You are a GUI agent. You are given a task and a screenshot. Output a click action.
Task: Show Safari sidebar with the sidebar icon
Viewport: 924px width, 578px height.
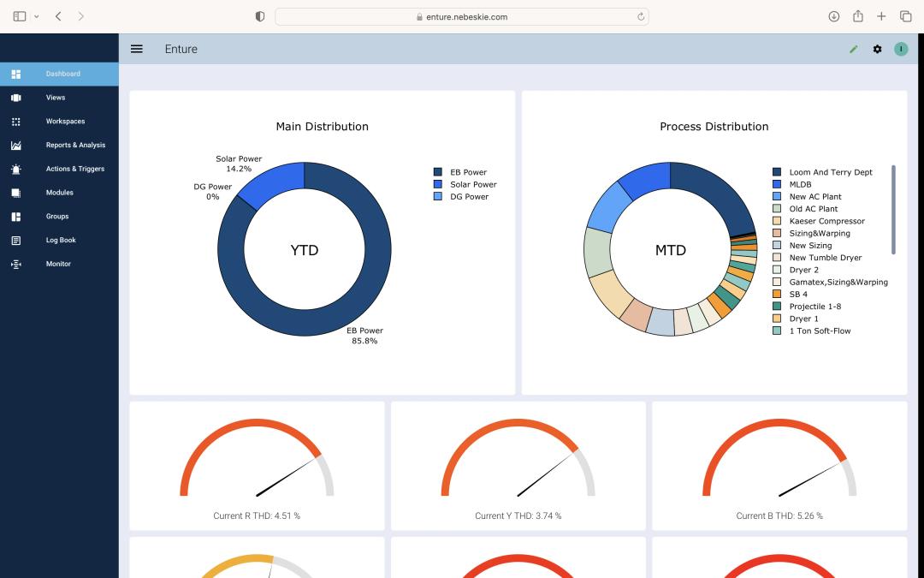(x=20, y=16)
